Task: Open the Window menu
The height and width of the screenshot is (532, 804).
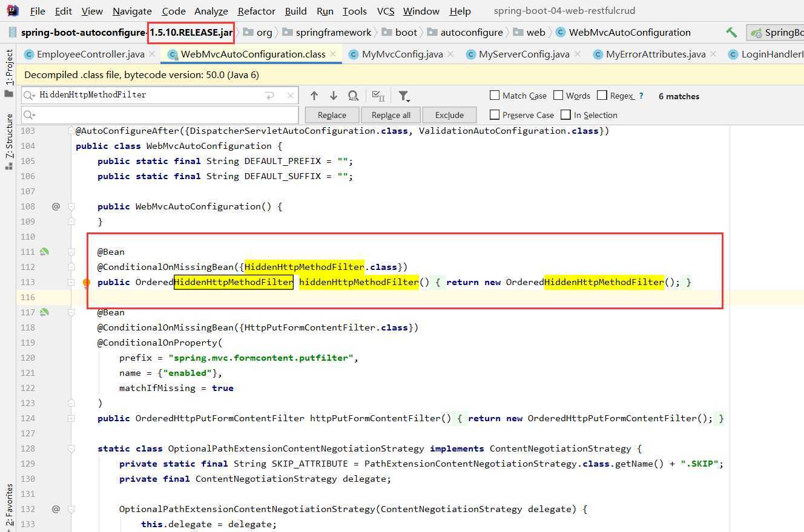Action: click(421, 11)
